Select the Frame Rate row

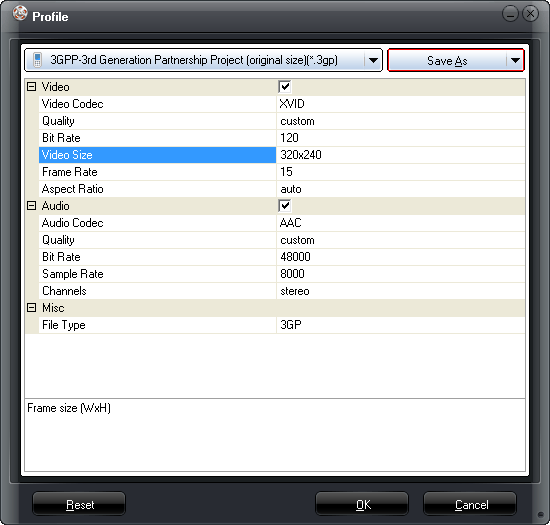tap(282, 172)
